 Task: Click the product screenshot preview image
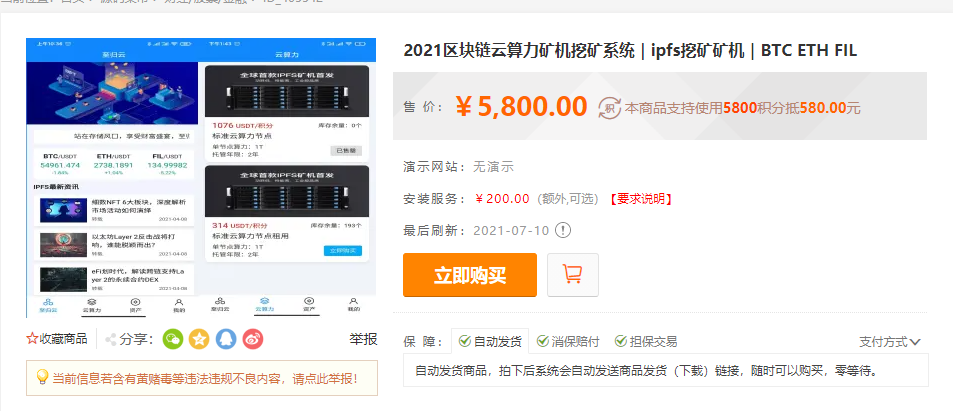point(201,178)
